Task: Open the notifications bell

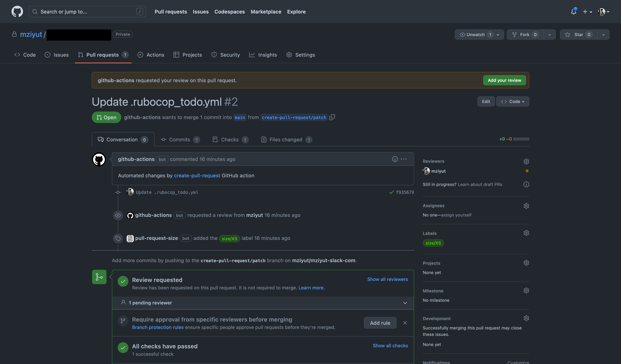Action: click(x=574, y=12)
